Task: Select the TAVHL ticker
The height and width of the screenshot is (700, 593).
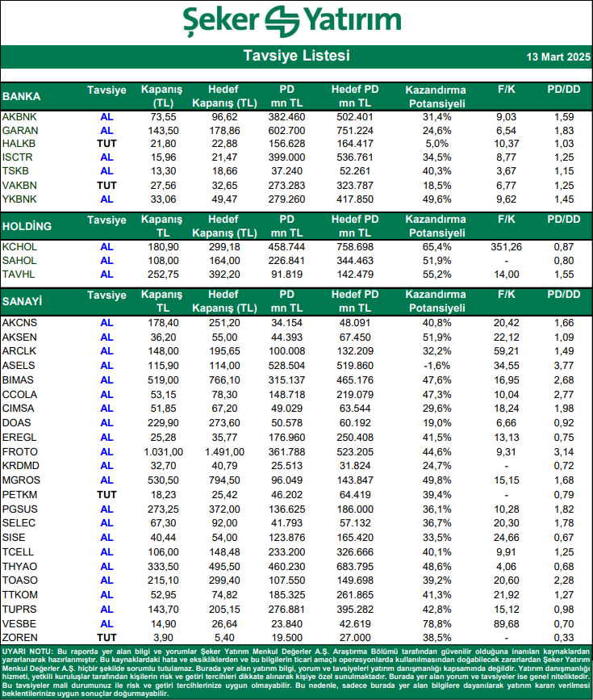Action: click(x=19, y=274)
